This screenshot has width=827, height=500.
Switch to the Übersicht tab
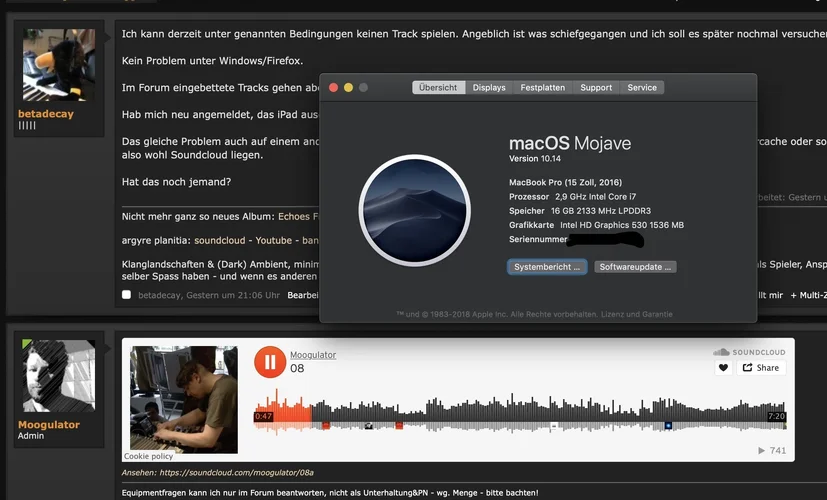[x=438, y=88]
